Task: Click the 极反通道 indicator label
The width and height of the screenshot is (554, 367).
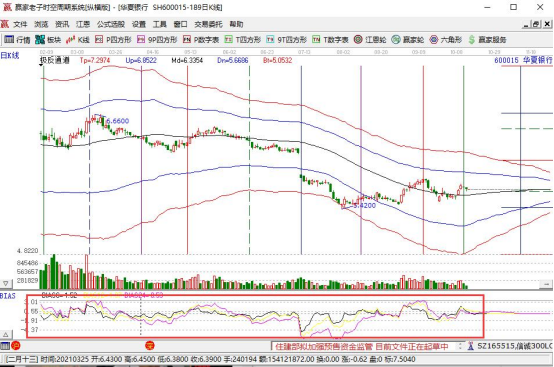Action: pos(55,60)
